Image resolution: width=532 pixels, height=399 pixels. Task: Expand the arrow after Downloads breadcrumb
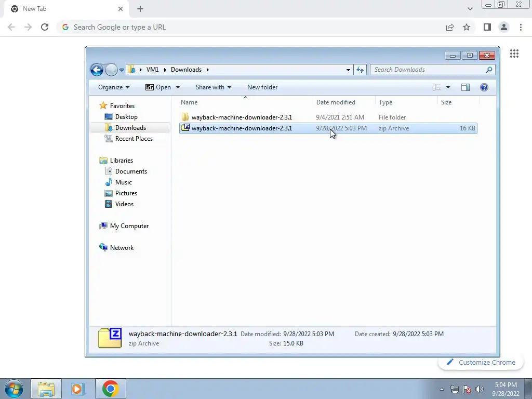pyautogui.click(x=208, y=70)
